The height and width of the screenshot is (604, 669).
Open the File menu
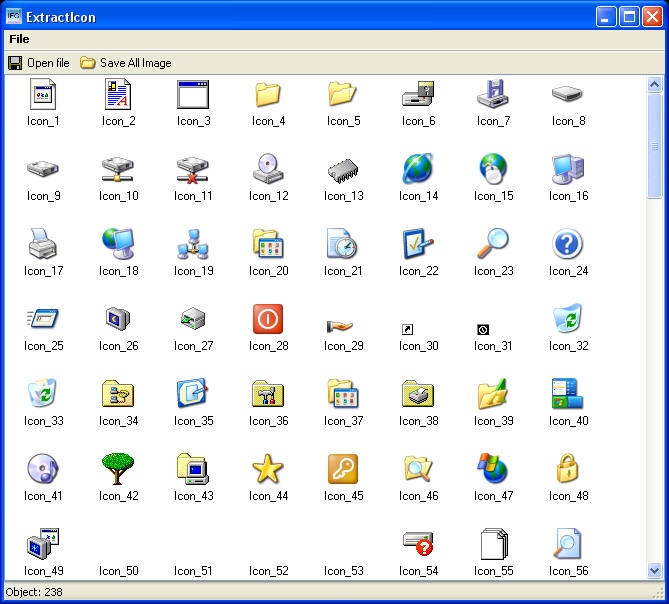[19, 39]
